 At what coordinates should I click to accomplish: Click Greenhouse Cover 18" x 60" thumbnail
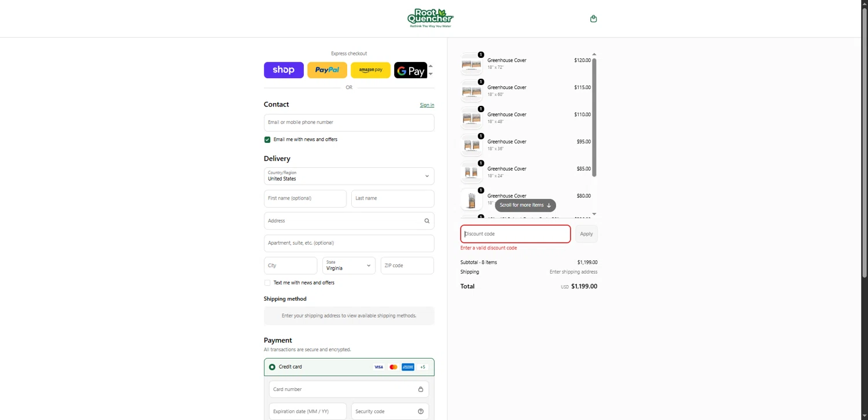click(472, 91)
